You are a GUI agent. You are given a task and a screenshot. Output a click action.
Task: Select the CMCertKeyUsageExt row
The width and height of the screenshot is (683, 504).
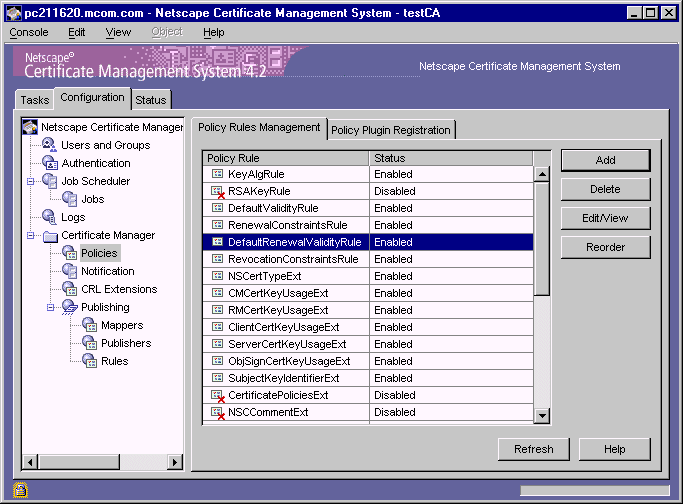coord(368,293)
